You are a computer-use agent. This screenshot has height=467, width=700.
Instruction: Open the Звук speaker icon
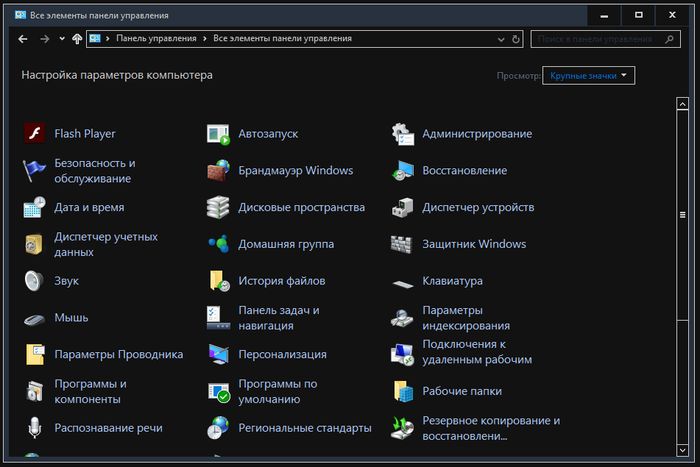[34, 281]
